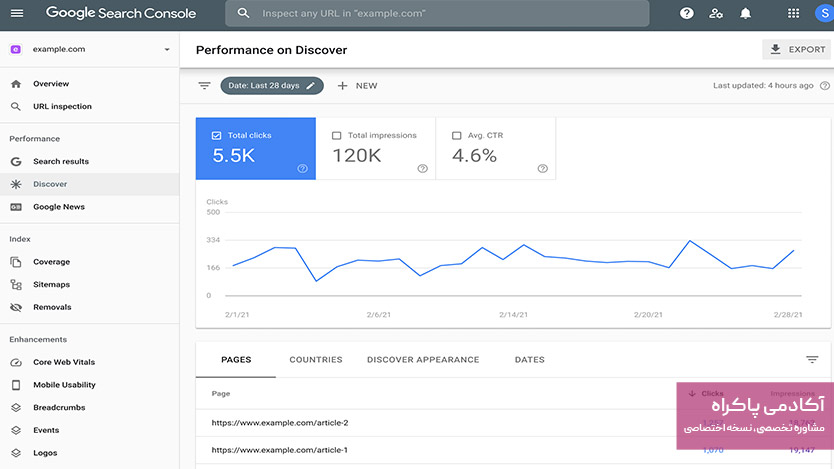Image resolution: width=834 pixels, height=469 pixels.
Task: Click help icon on Total impressions card
Action: tap(422, 169)
